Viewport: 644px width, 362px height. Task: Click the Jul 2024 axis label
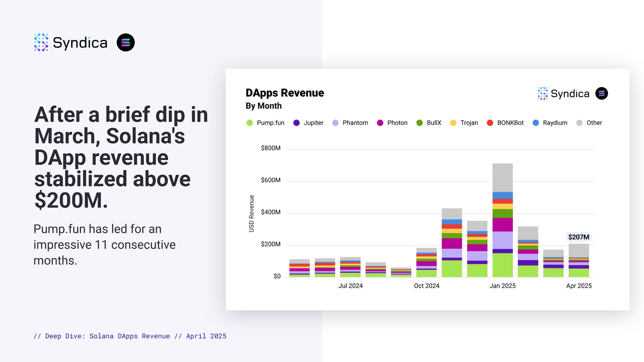tap(350, 286)
